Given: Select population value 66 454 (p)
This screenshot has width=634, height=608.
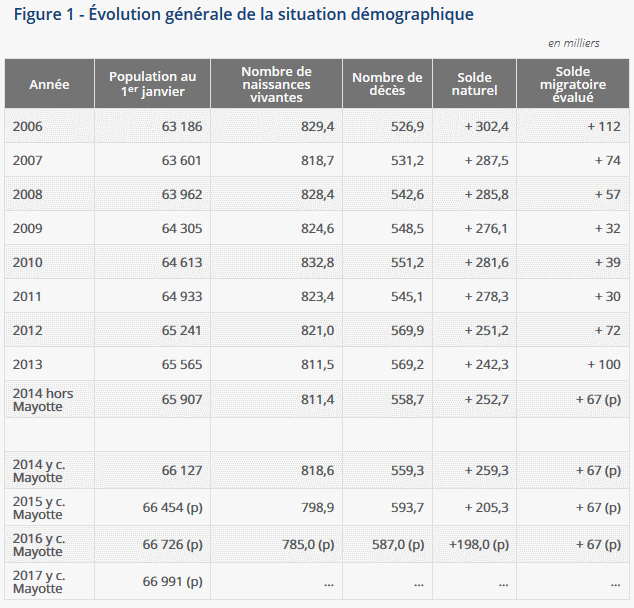Looking at the screenshot, I should (173, 508).
